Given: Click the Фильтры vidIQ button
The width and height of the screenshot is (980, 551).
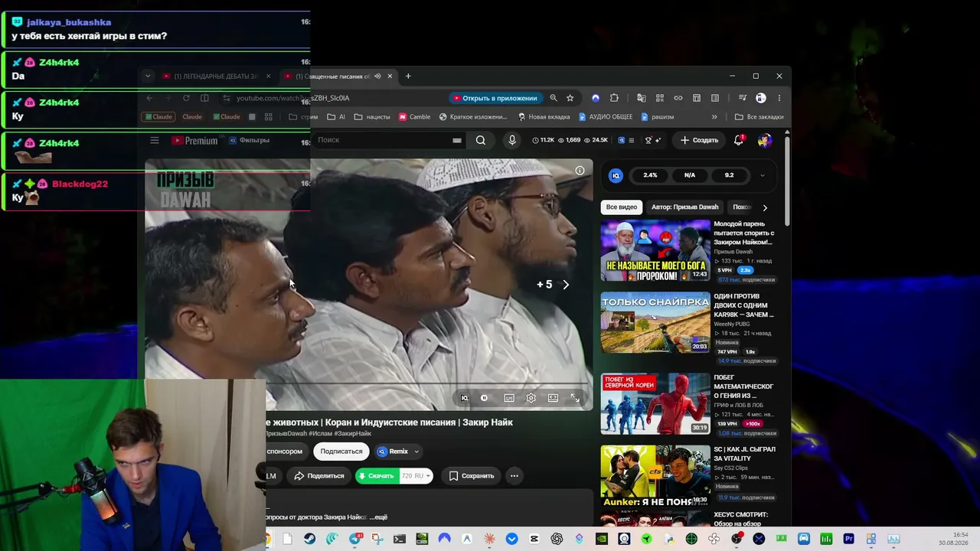Looking at the screenshot, I should click(x=249, y=140).
